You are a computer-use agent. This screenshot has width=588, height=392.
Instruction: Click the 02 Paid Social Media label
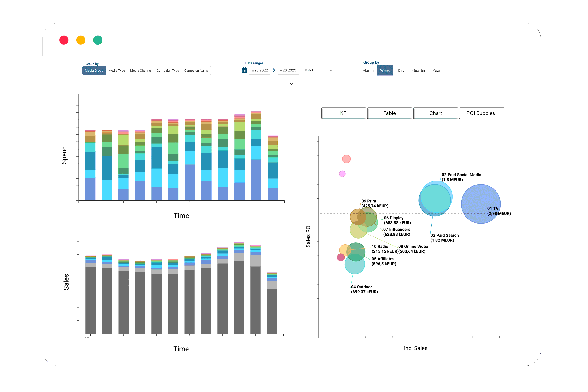(x=461, y=177)
